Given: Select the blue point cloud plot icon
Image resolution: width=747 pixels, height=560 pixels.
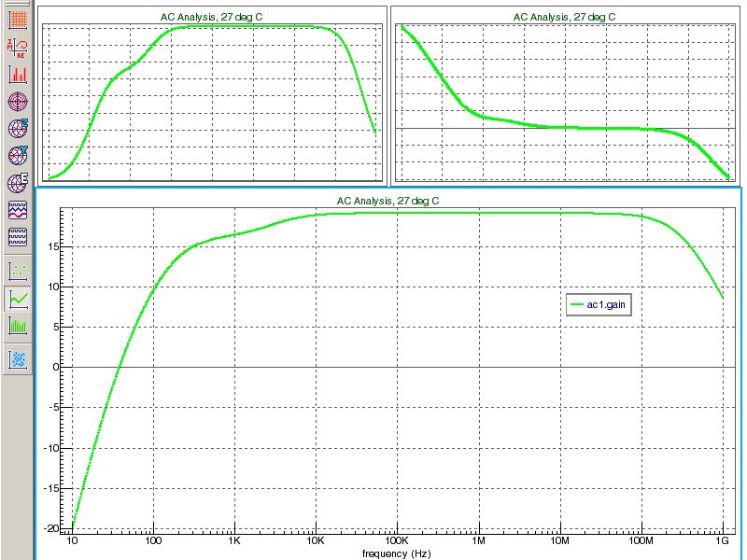Looking at the screenshot, I should [18, 359].
